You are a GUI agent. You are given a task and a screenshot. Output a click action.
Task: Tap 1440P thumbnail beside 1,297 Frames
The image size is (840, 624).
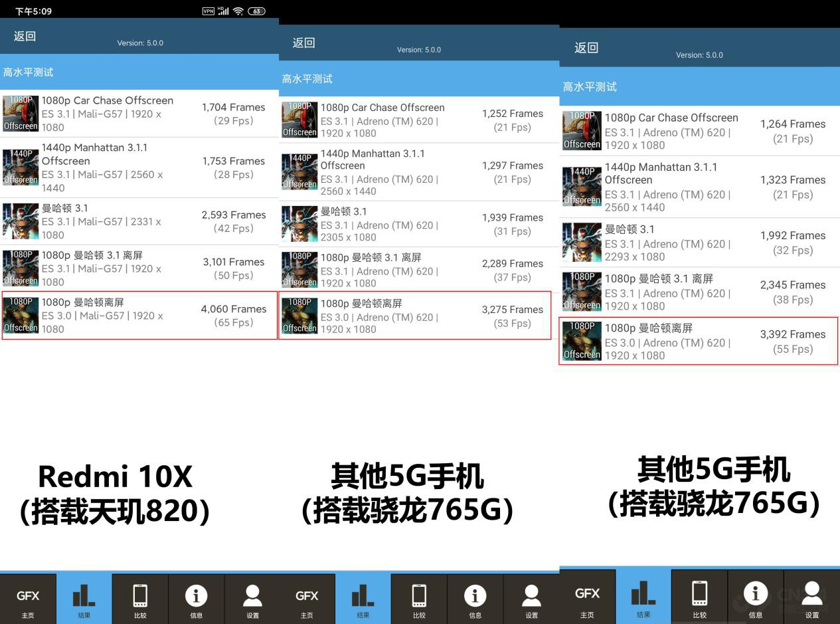click(299, 171)
